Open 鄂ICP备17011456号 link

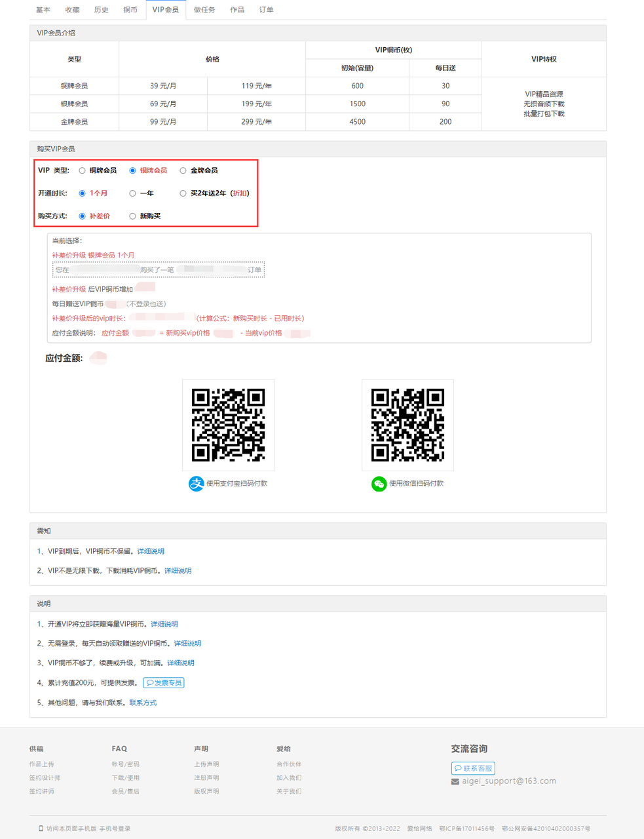tap(466, 829)
